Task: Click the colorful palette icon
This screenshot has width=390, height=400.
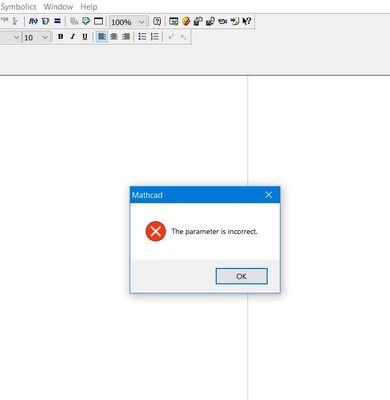Action: [x=186, y=21]
